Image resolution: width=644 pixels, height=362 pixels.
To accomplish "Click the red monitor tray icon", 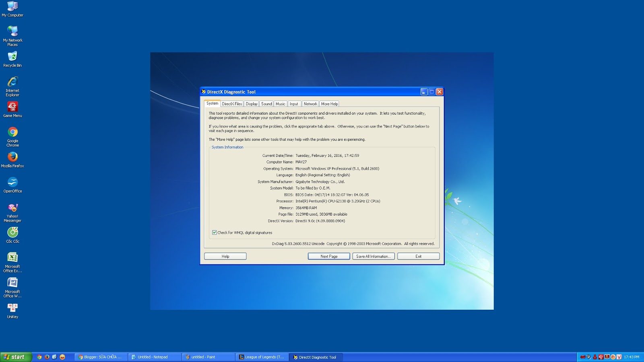I will tap(607, 356).
